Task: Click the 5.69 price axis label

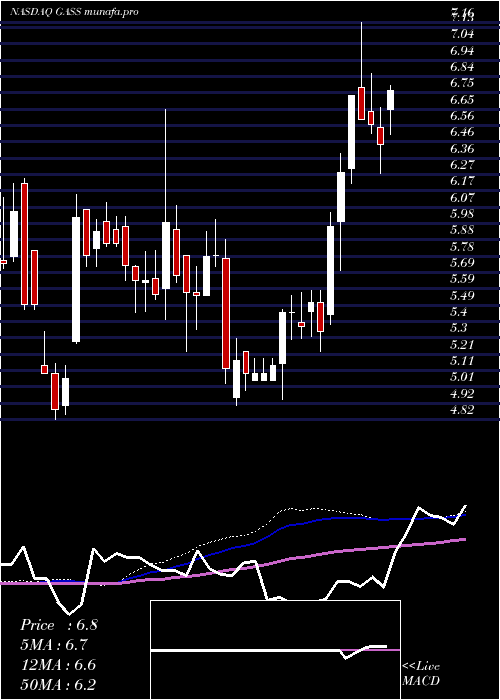Action: [462, 262]
